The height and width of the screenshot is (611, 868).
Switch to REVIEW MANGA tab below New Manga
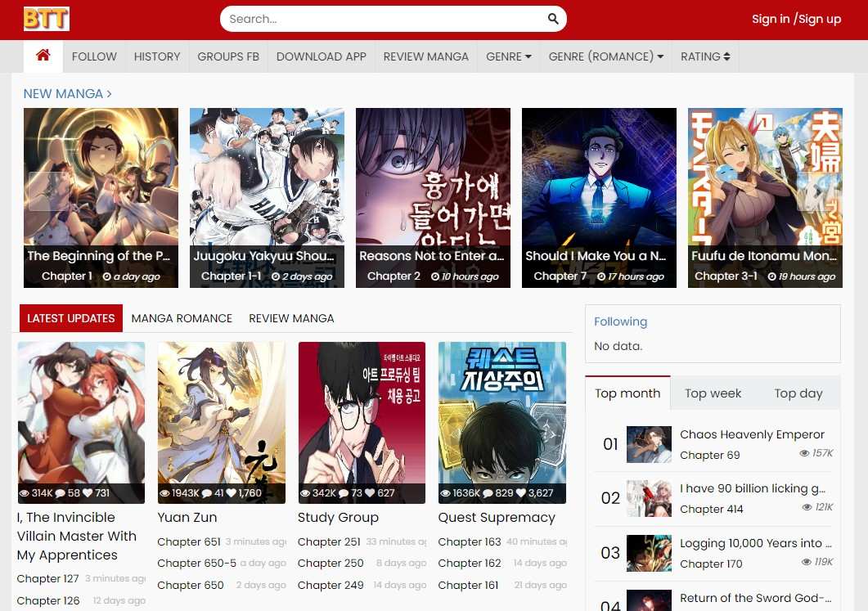click(291, 318)
